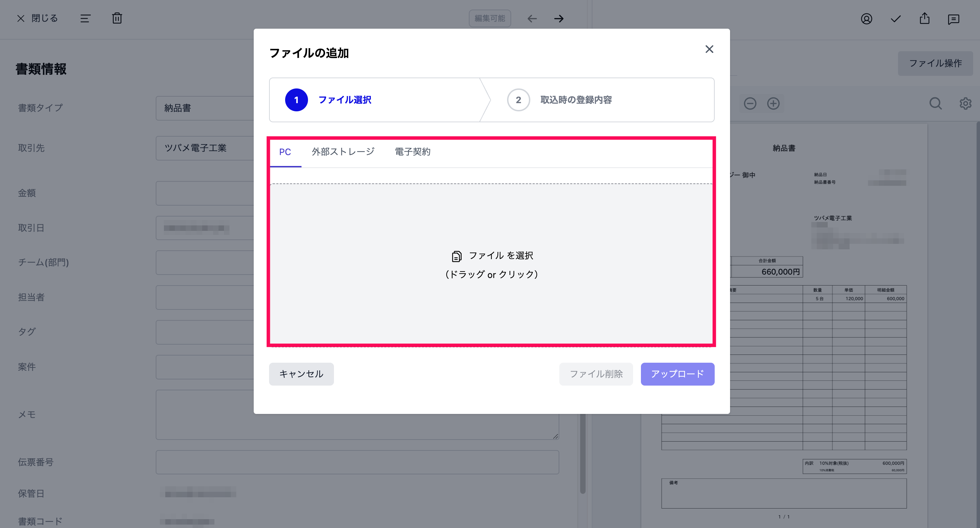Click the ファイル削除 button

pyautogui.click(x=596, y=374)
